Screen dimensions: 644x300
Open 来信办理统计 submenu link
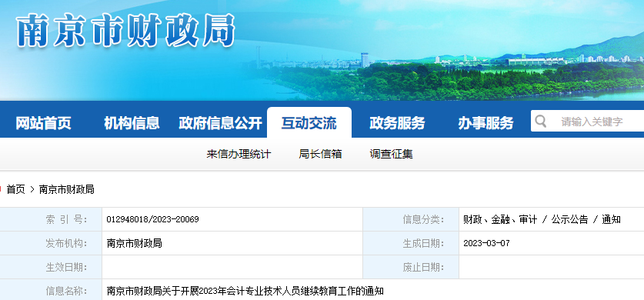[239, 155]
